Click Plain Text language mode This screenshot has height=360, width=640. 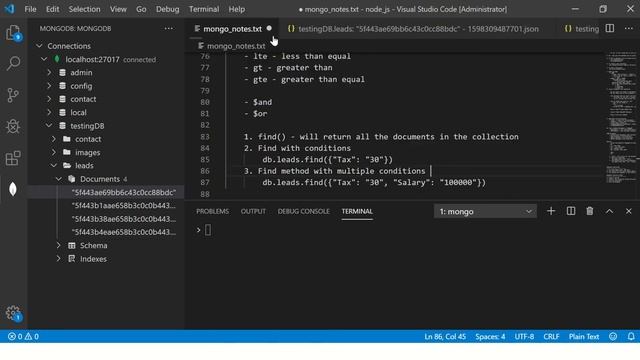click(584, 336)
